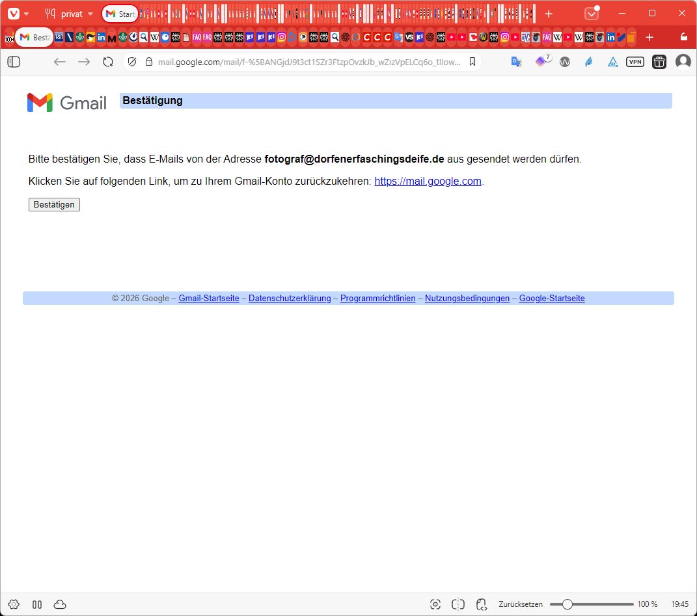Toggle tab tiling in status bar

(x=458, y=604)
